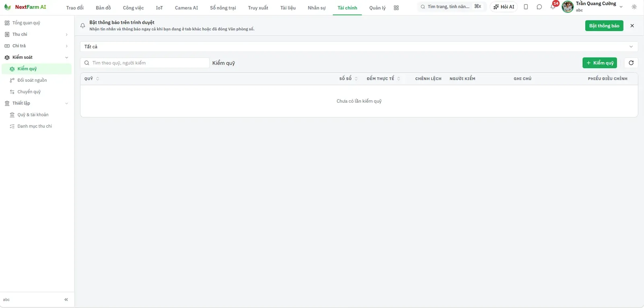Expand the Thu chi sidebar section
Screen dimensions: 644x308
pyautogui.click(x=37, y=34)
